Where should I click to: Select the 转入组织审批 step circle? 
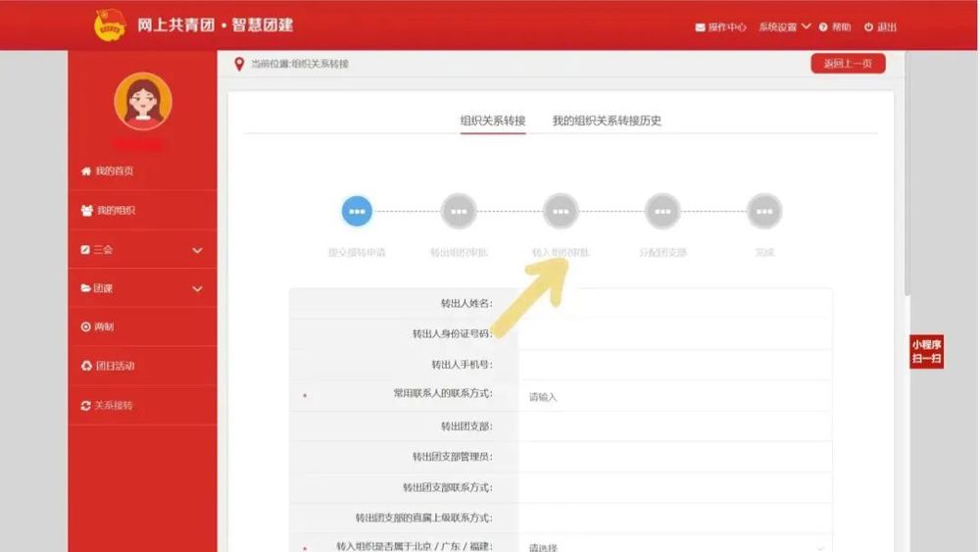561,212
